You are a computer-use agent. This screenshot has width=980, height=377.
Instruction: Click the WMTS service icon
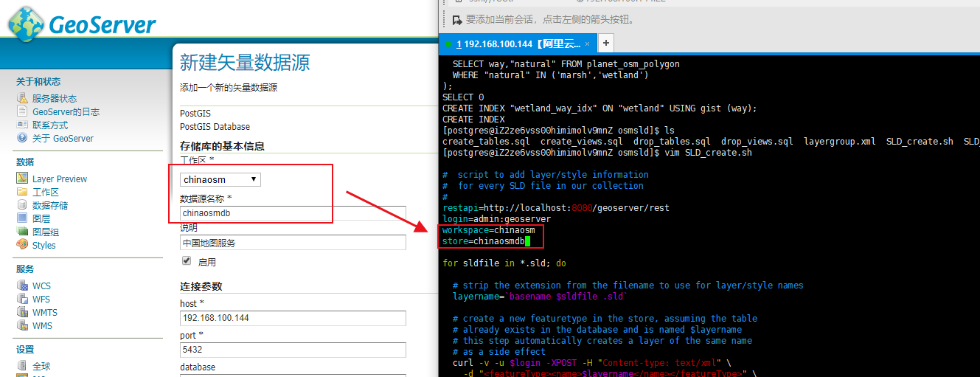pyautogui.click(x=22, y=312)
